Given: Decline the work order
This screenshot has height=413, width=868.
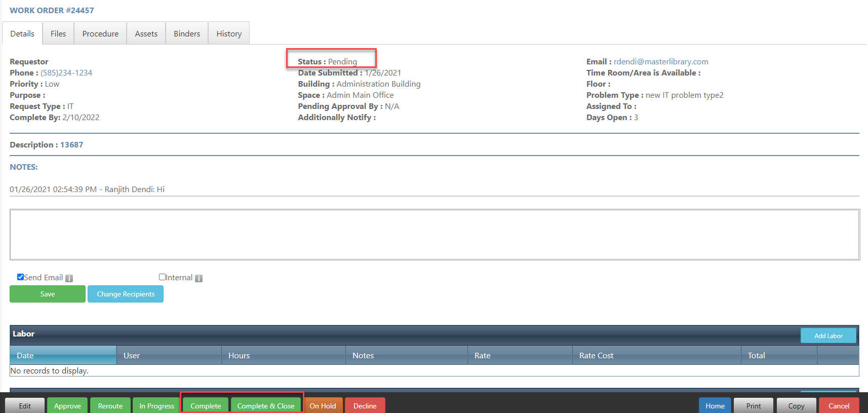Looking at the screenshot, I should pyautogui.click(x=365, y=405).
